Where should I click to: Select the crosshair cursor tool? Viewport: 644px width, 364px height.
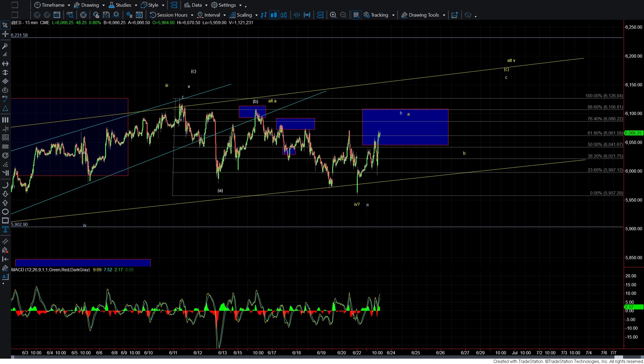[5, 34]
